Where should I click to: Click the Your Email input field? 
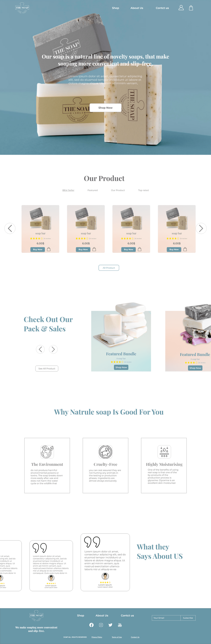click(x=166, y=618)
